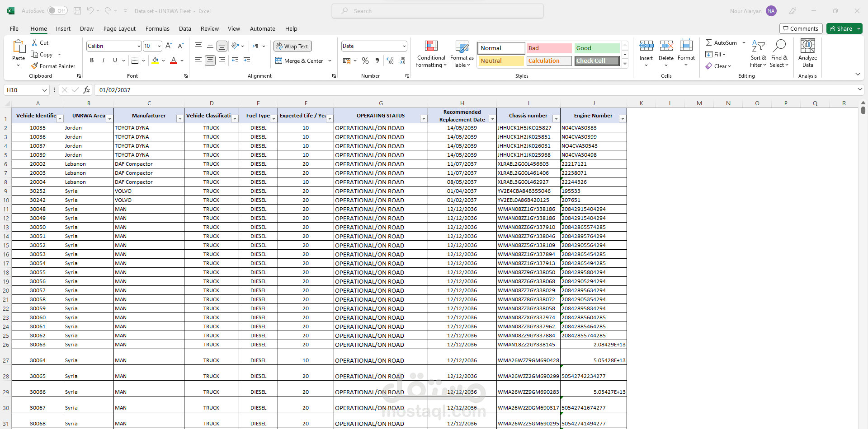Apply the Percent Style format
Screen dimensions: 868x429
365,61
